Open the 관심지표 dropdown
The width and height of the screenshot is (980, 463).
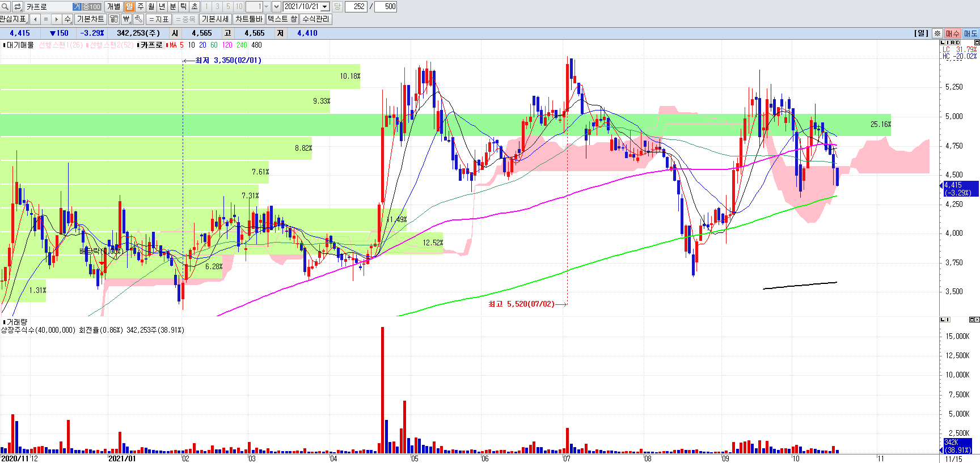pyautogui.click(x=14, y=19)
